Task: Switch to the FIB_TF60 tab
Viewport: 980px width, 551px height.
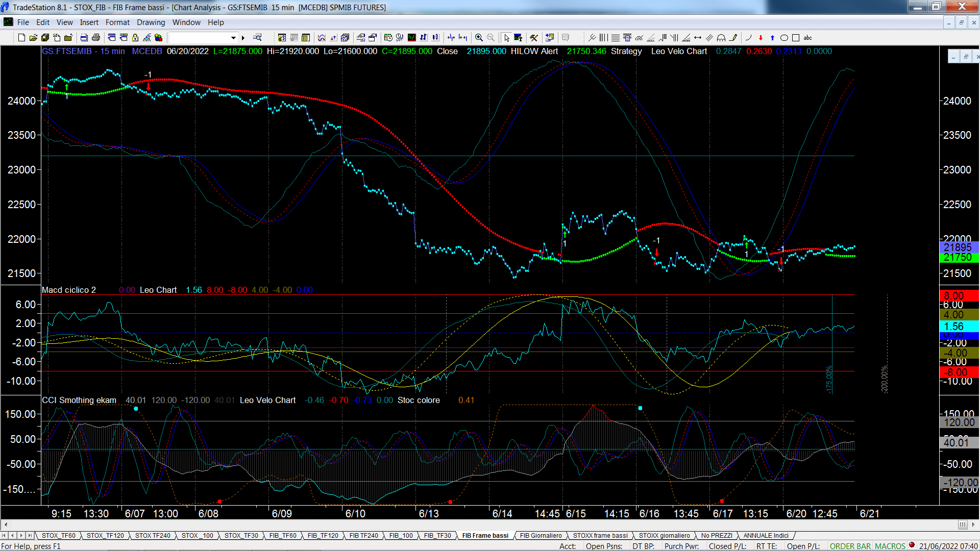Action: pos(282,536)
